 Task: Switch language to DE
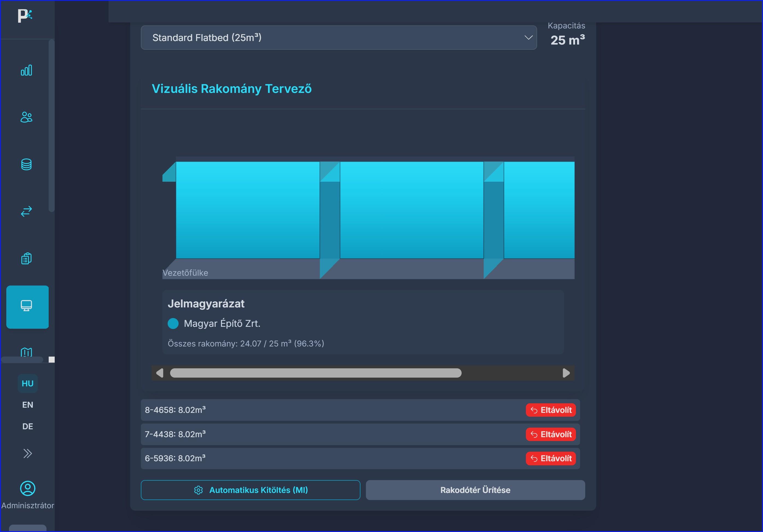click(x=28, y=426)
